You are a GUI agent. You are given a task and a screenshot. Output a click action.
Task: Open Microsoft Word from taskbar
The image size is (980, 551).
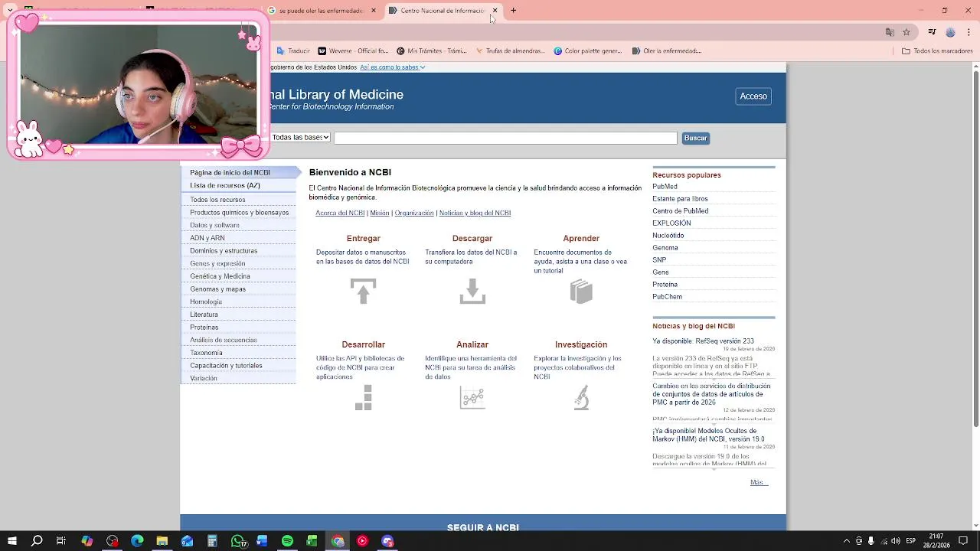tap(262, 541)
